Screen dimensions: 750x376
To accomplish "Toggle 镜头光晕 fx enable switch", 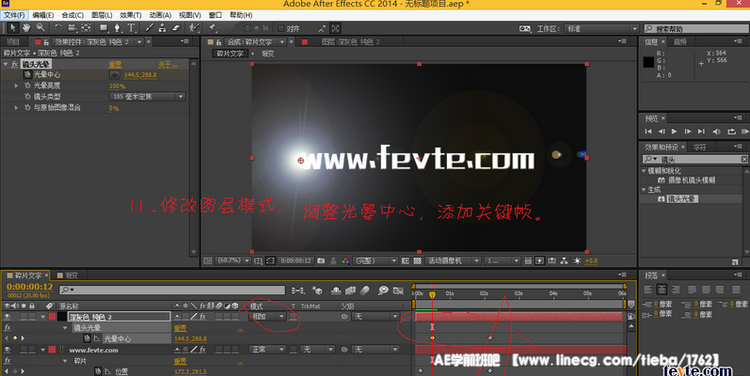I will 14,64.
